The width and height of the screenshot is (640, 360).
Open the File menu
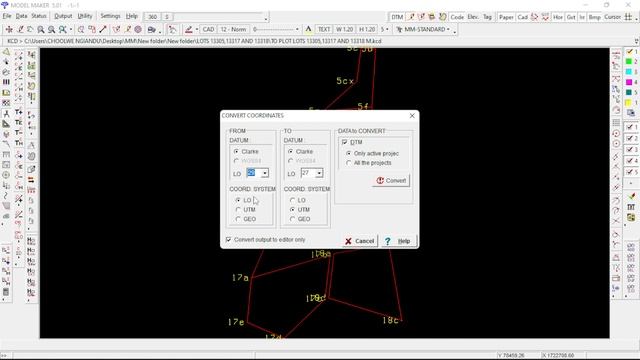coord(7,16)
